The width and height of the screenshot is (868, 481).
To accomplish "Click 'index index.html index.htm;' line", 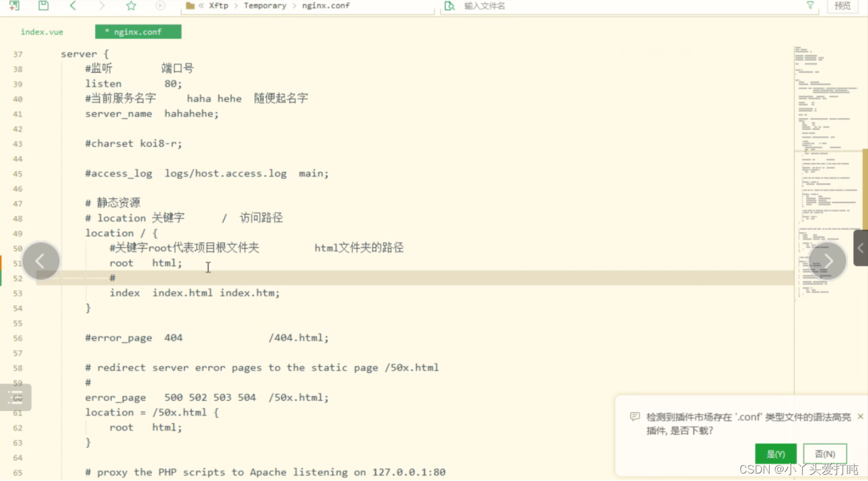I will pos(195,293).
